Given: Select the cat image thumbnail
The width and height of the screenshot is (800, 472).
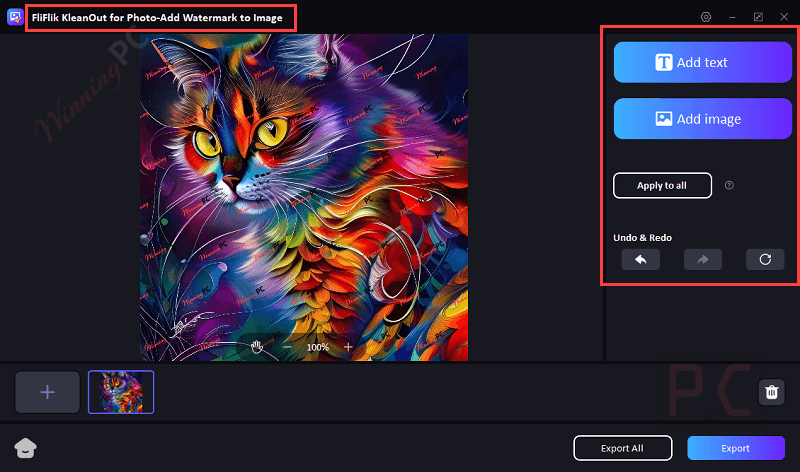Looking at the screenshot, I should pyautogui.click(x=121, y=392).
